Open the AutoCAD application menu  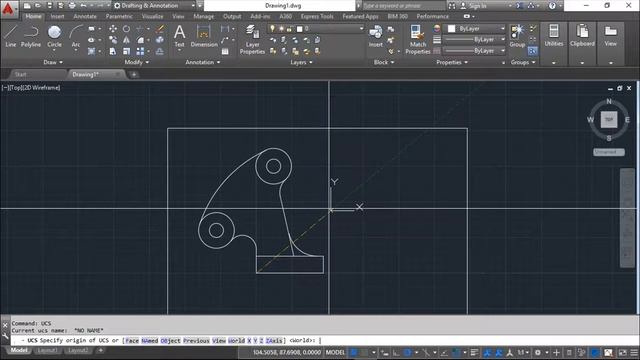click(8, 8)
